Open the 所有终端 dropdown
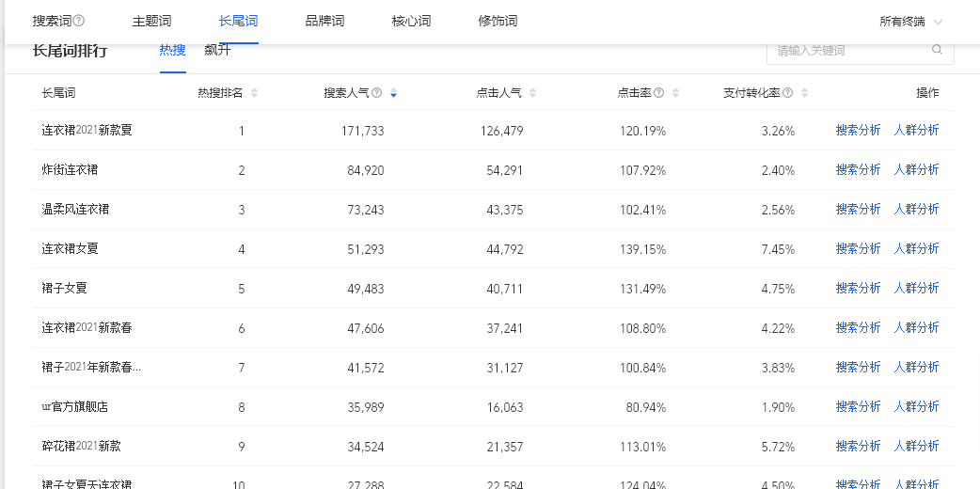The image size is (980, 489). 910,22
